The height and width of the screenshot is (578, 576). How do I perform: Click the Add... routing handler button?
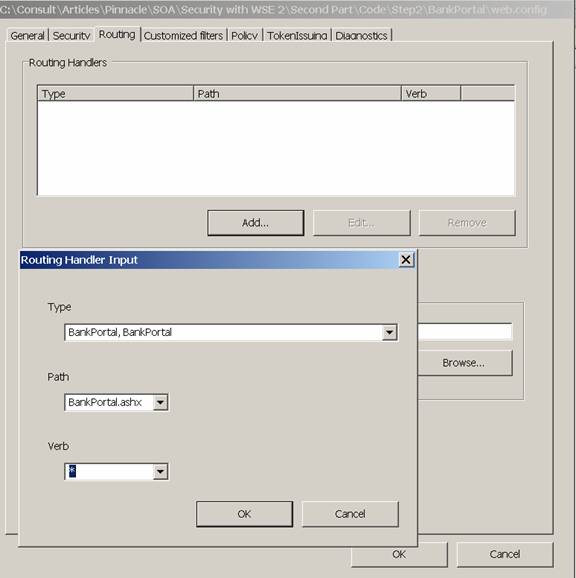255,223
